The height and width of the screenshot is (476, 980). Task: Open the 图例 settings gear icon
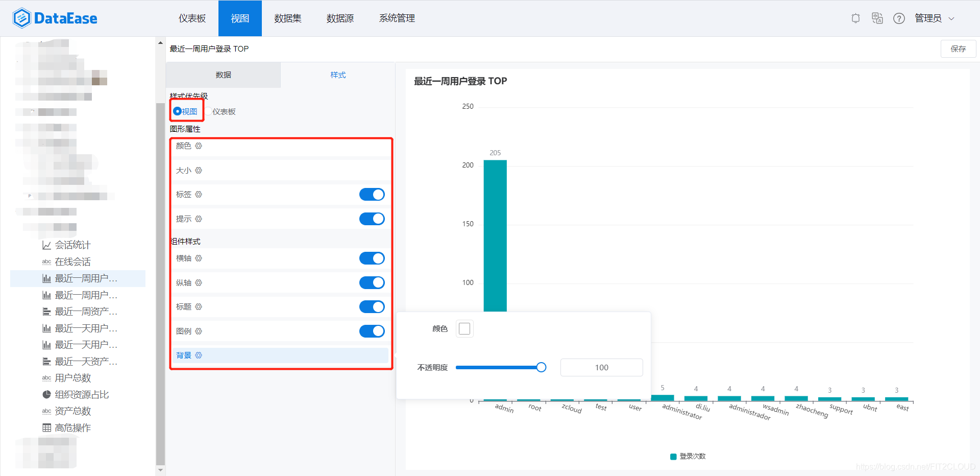[199, 331]
